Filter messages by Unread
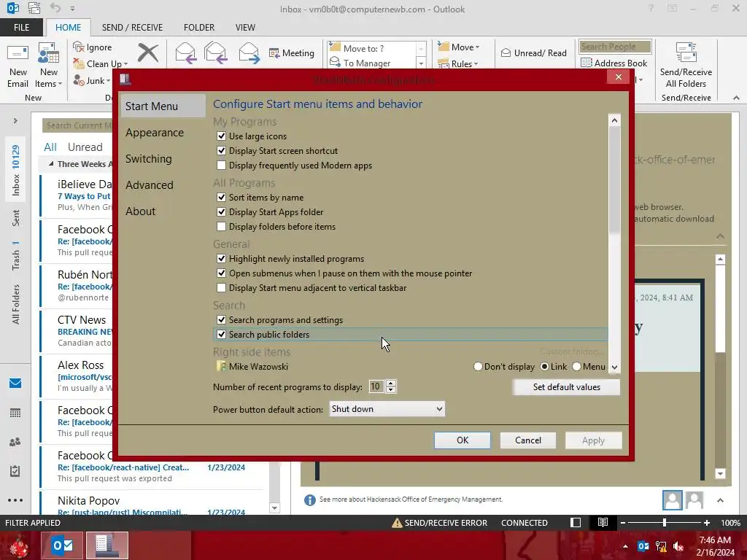The height and width of the screenshot is (560, 747). pos(85,147)
